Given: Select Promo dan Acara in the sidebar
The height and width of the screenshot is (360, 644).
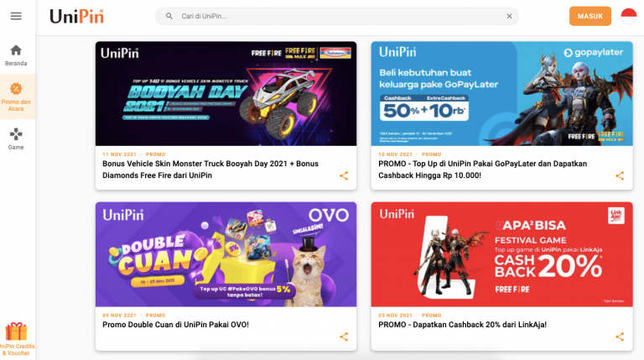Looking at the screenshot, I should [16, 97].
